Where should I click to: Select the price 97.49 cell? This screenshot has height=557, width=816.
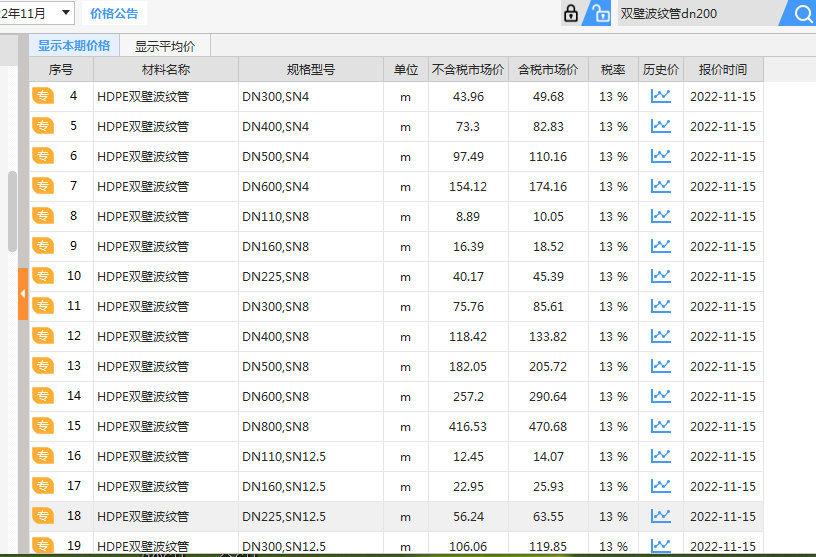468,157
